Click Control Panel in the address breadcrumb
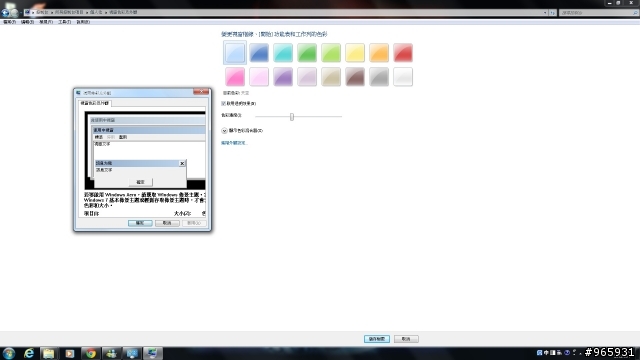Image resolution: width=640 pixels, height=360 pixels. [x=42, y=12]
